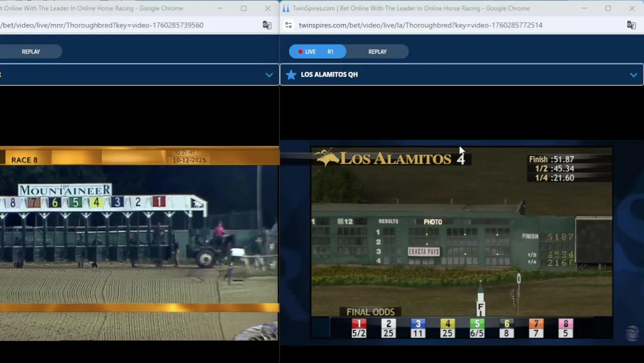This screenshot has height=363, width=644.
Task: Select the LIVE R1 toggle in the right window
Action: click(x=317, y=51)
